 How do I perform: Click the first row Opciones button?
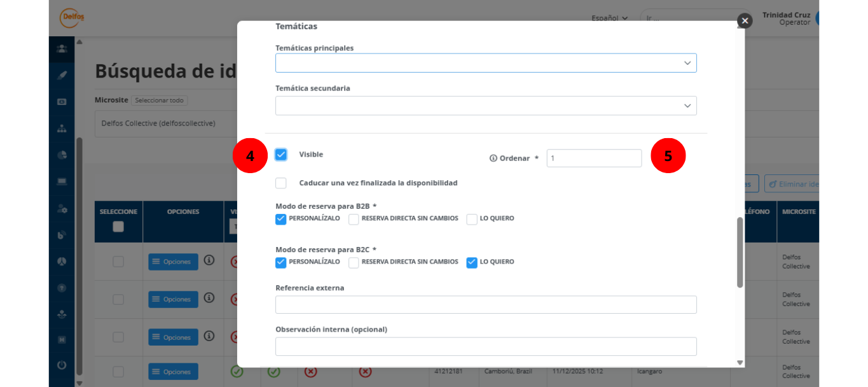pos(173,262)
